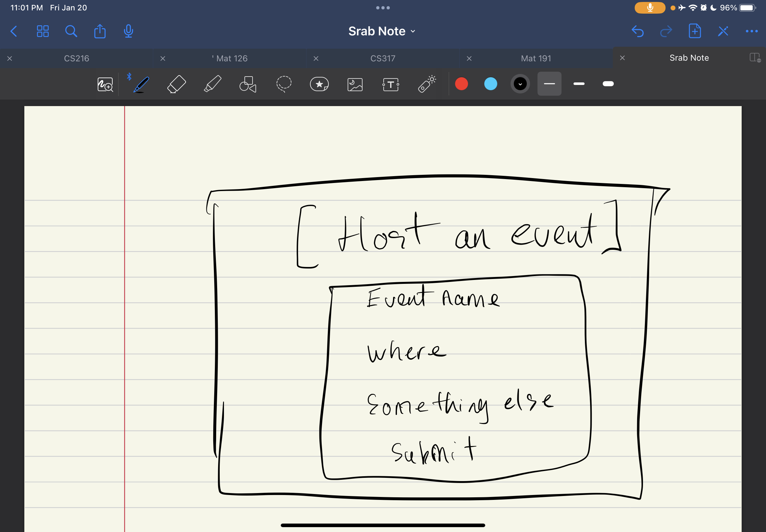Select the medium stroke width
The width and height of the screenshot is (766, 532).
tap(579, 84)
